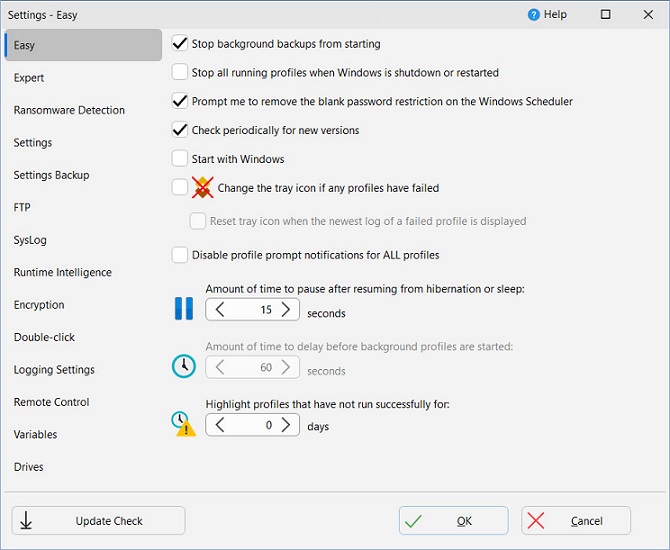Image resolution: width=670 pixels, height=550 pixels.
Task: Toggle Prompt me to remove blank password restriction
Action: [179, 101]
